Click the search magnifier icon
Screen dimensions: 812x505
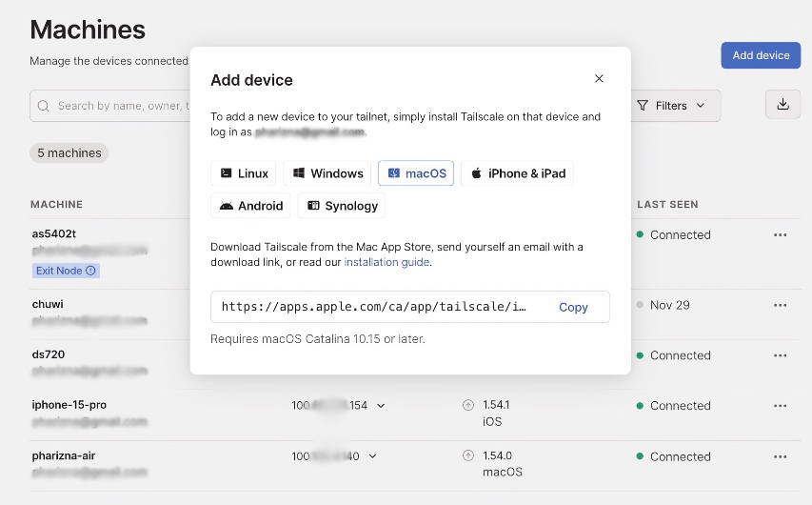[44, 106]
